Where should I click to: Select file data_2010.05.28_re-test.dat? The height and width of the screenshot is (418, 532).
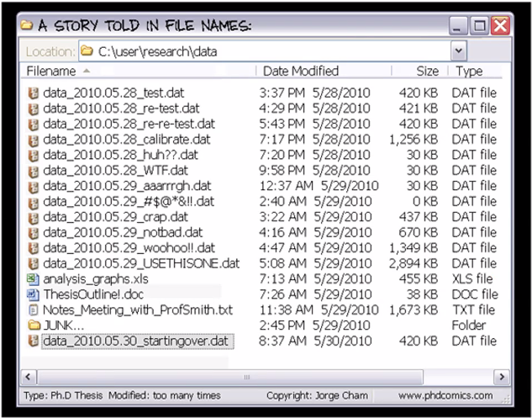coord(121,108)
